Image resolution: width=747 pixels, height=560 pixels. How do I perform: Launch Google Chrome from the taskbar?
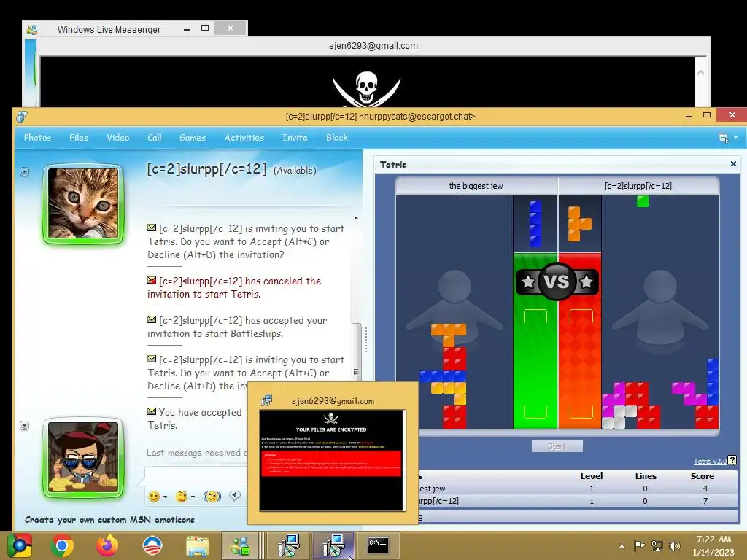coord(62,545)
